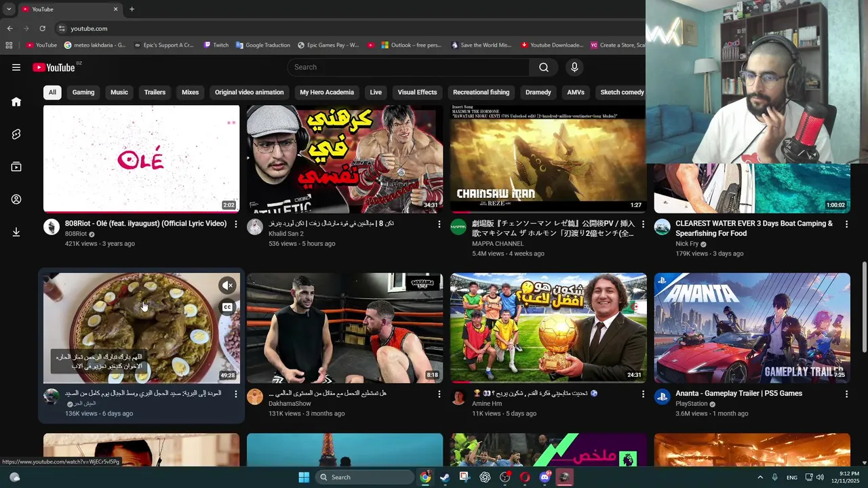Open Opera browser from the taskbar
Image resolution: width=868 pixels, height=488 pixels.
click(525, 477)
